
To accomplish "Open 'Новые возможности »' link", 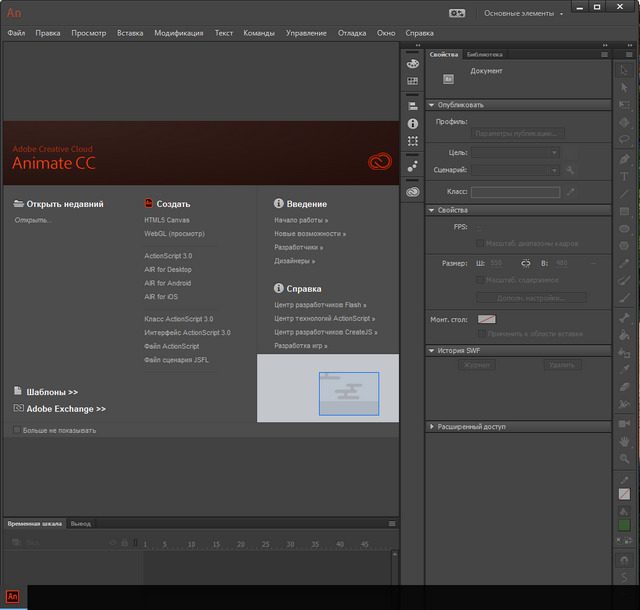I will coord(310,234).
